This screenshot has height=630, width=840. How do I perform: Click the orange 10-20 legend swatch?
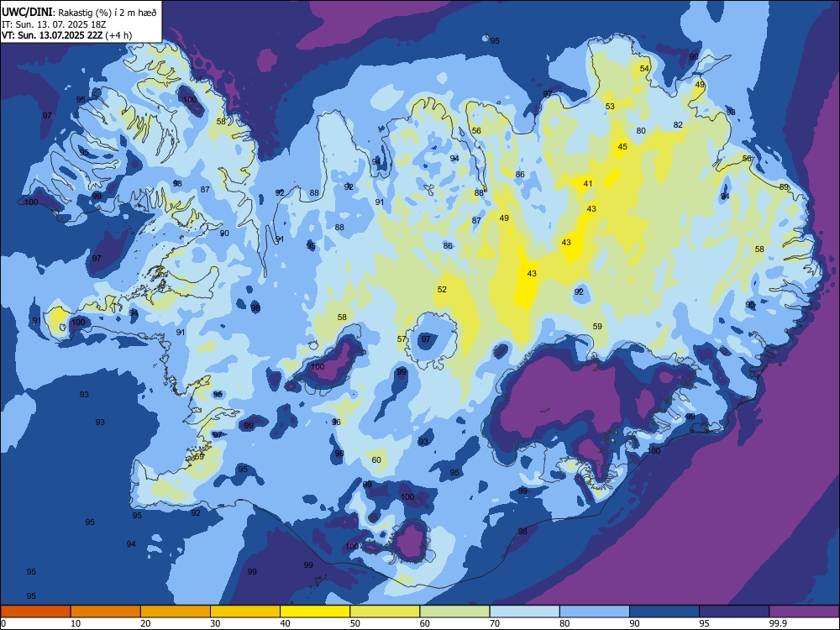tap(106, 612)
